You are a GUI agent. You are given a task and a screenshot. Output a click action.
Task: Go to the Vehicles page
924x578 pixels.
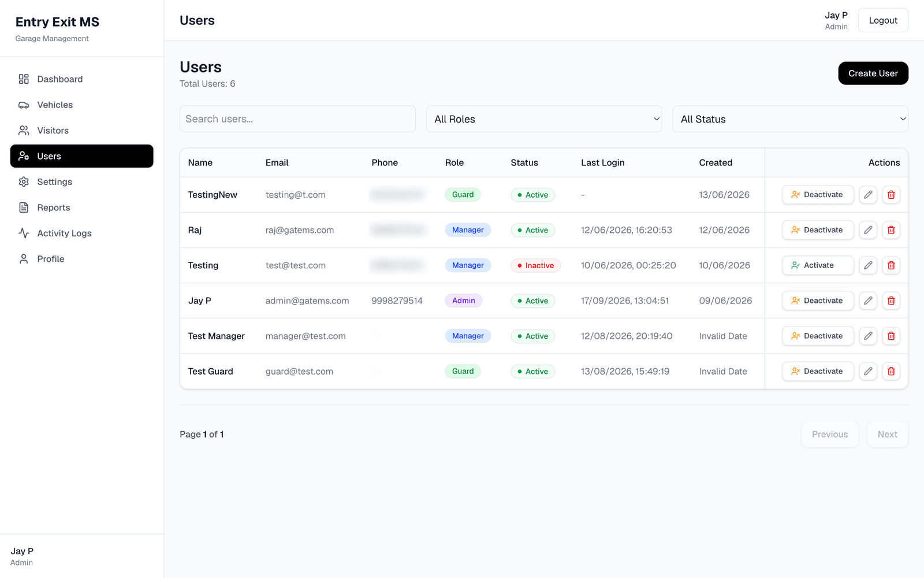pyautogui.click(x=81, y=105)
